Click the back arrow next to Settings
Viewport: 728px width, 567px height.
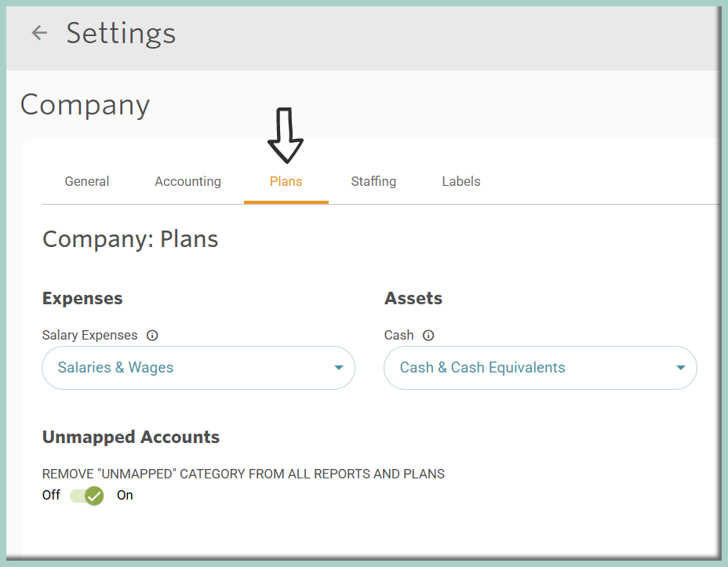pyautogui.click(x=39, y=33)
